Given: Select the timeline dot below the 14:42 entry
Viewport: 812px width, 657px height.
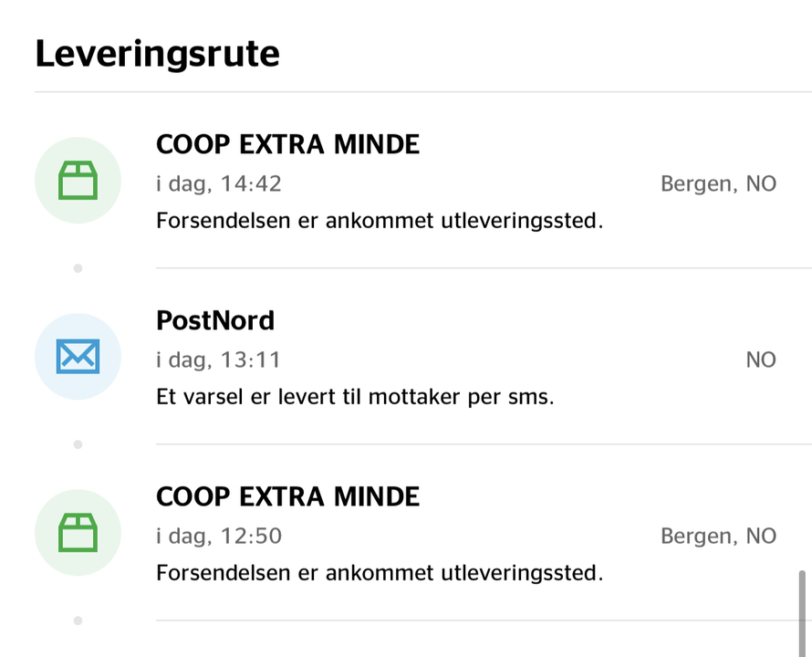Looking at the screenshot, I should click(x=78, y=268).
